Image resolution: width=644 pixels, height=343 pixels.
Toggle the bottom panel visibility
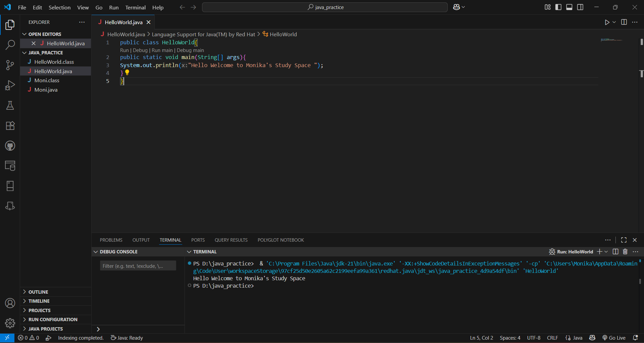569,7
